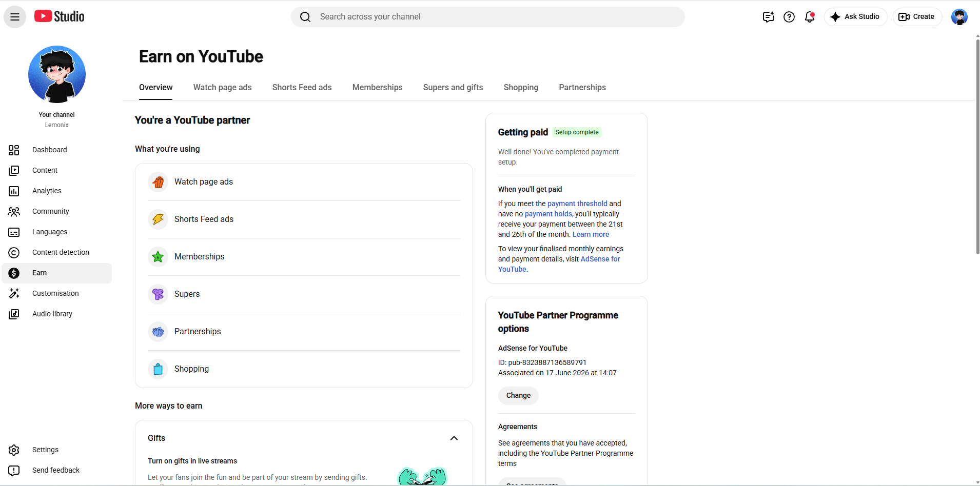
Task: Open the payment holds link
Action: tap(548, 214)
